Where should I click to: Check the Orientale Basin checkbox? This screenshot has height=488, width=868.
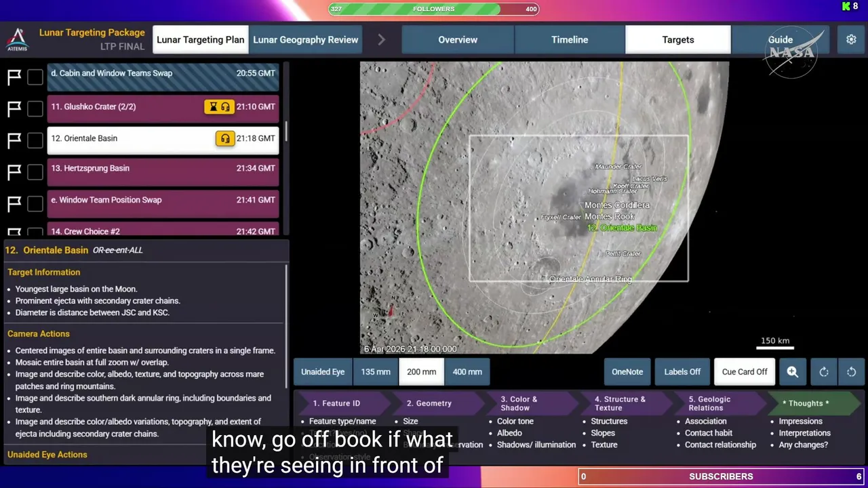pyautogui.click(x=35, y=140)
